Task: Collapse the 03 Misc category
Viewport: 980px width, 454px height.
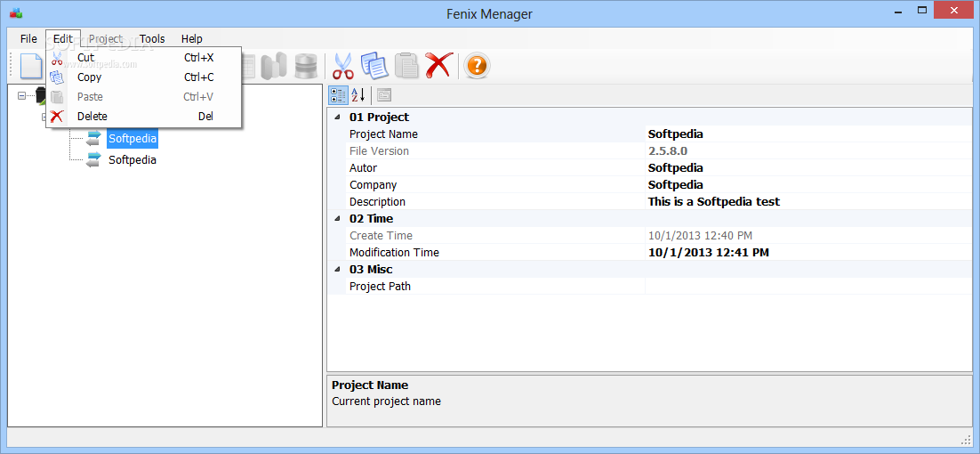Action: pyautogui.click(x=338, y=269)
